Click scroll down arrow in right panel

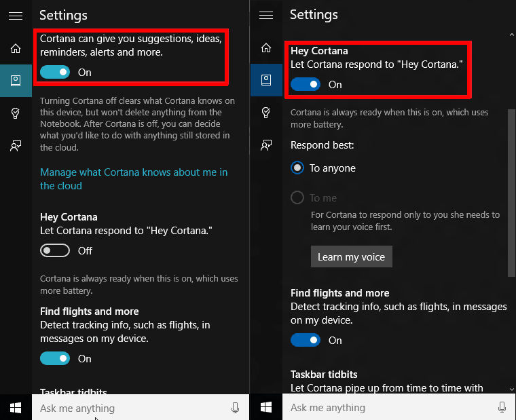click(x=512, y=389)
